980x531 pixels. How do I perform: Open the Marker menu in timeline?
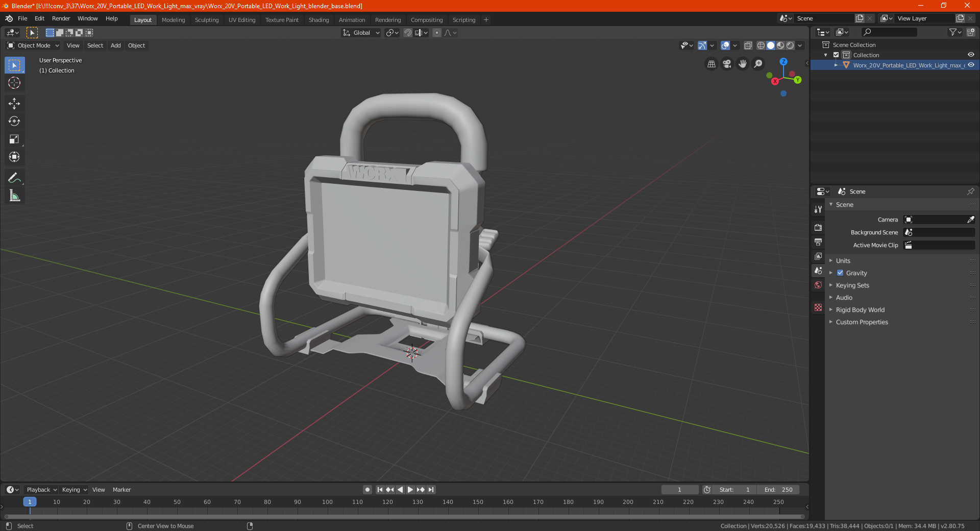(x=121, y=490)
